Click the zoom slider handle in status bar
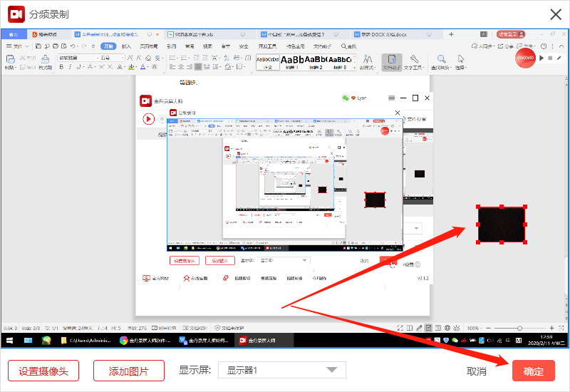Screen dimensions: 570x392 (519, 328)
